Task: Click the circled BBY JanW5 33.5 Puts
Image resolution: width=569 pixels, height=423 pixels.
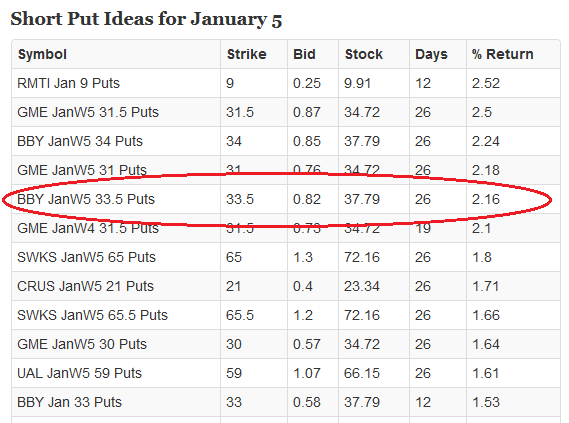Action: pyautogui.click(x=86, y=199)
